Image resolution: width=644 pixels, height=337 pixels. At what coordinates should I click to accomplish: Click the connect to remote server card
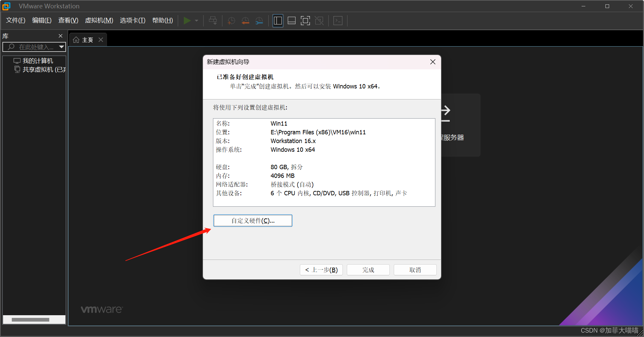pyautogui.click(x=461, y=125)
